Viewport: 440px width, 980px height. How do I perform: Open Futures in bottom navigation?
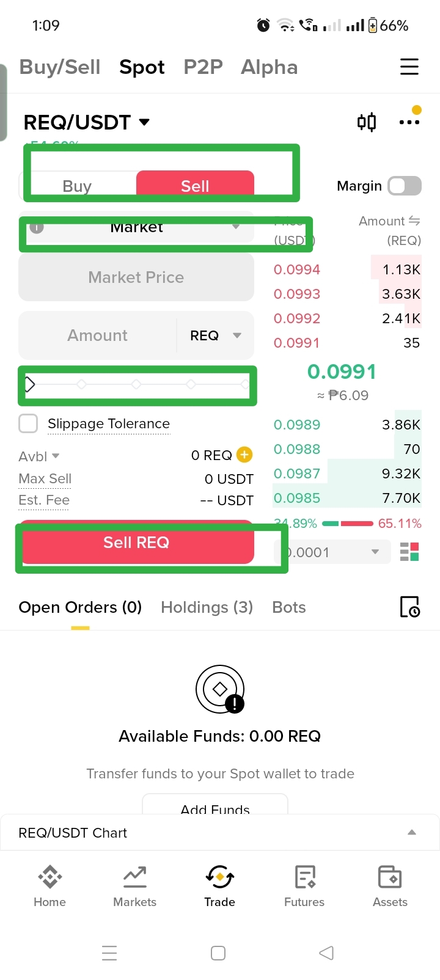tap(304, 886)
